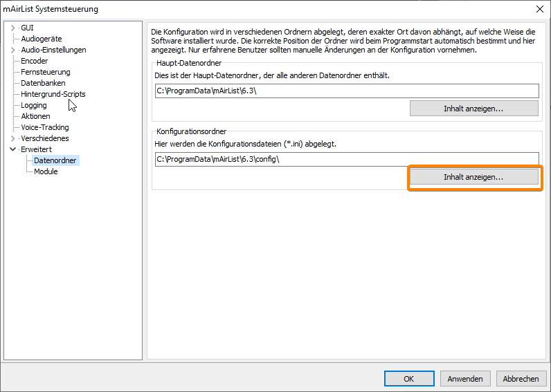Click the Haupt-Datenordner path field

point(346,91)
